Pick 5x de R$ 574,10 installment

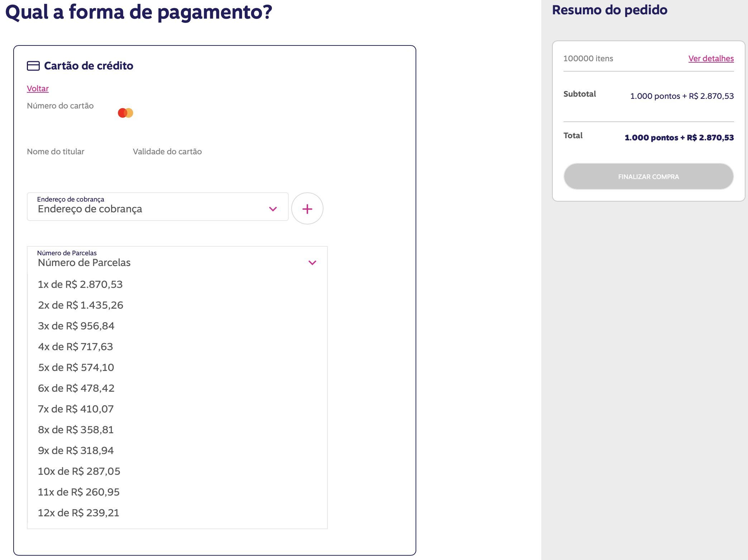[177, 367]
